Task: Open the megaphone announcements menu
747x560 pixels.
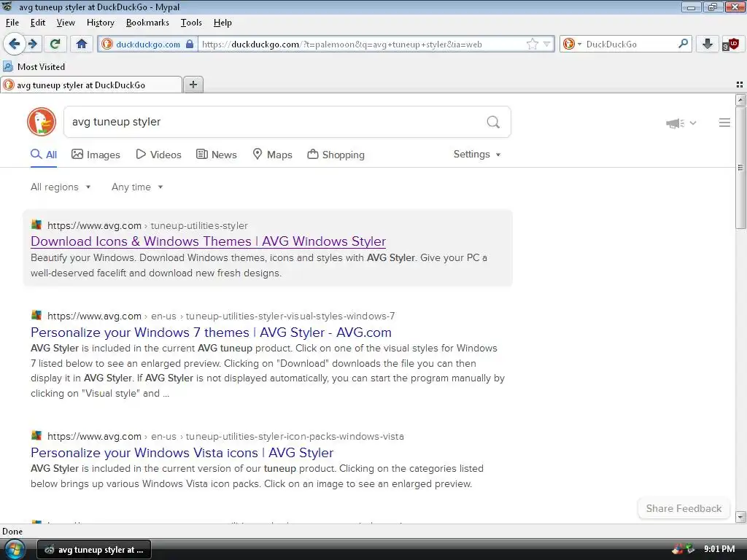Action: coord(681,122)
